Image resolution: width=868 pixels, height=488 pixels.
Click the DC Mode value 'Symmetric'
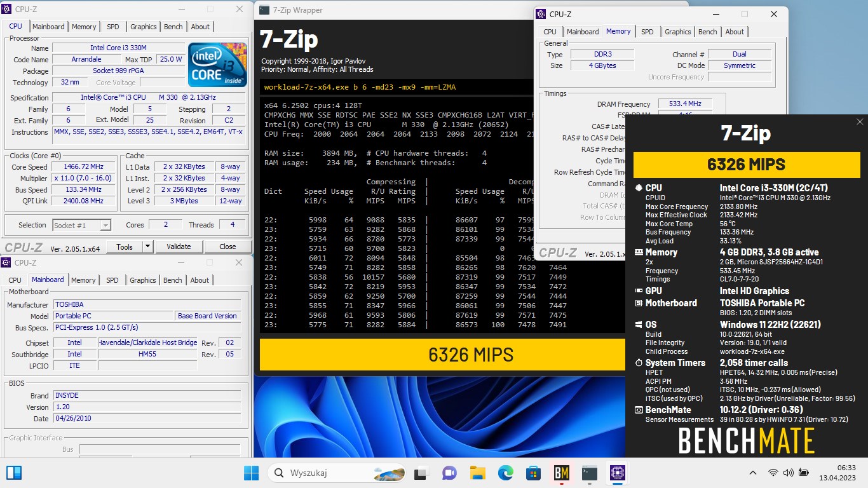(x=740, y=65)
